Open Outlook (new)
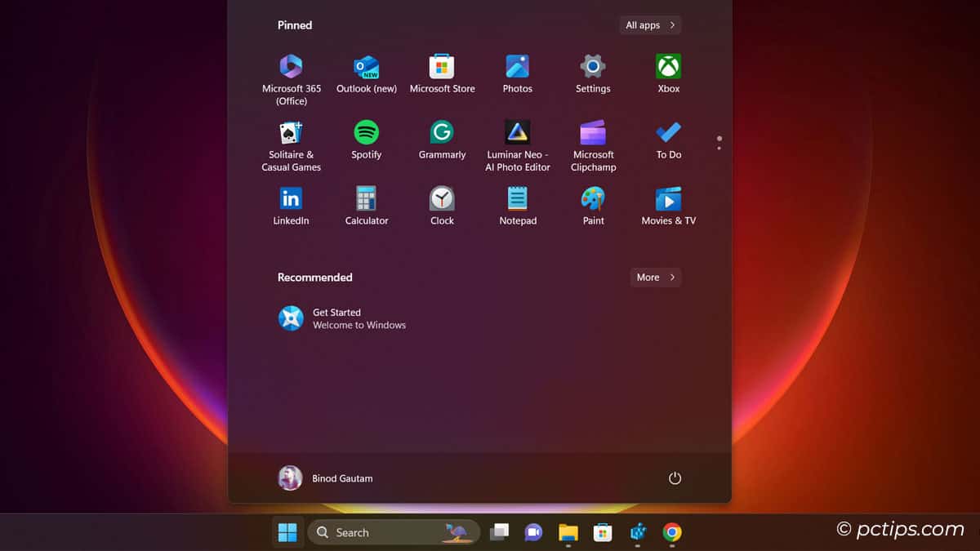Screen dimensions: 980x551 pyautogui.click(x=366, y=67)
